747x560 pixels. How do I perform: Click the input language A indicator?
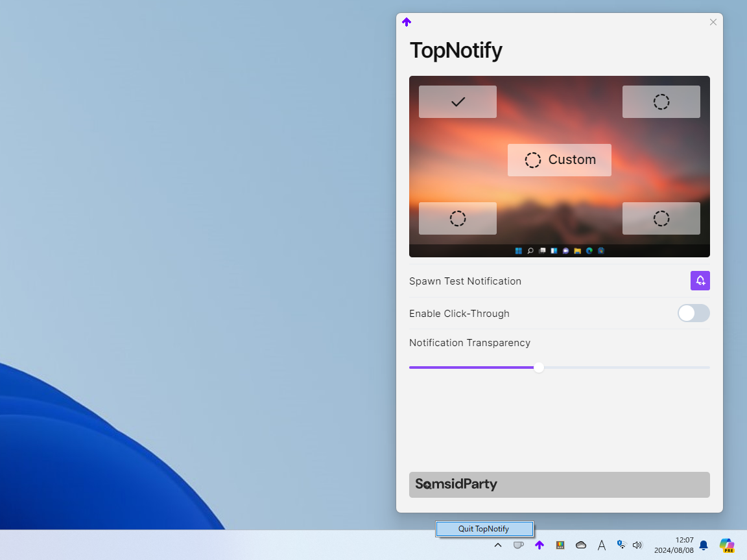click(602, 544)
